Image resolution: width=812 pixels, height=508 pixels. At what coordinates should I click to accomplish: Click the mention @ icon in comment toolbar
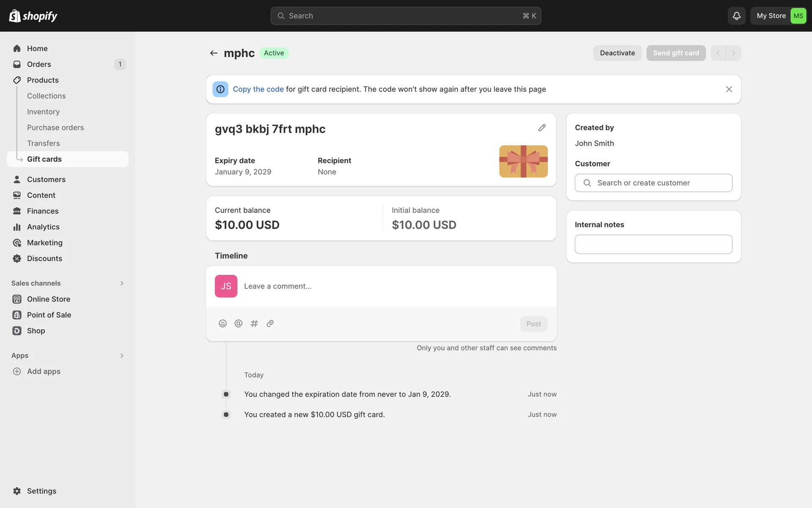239,323
